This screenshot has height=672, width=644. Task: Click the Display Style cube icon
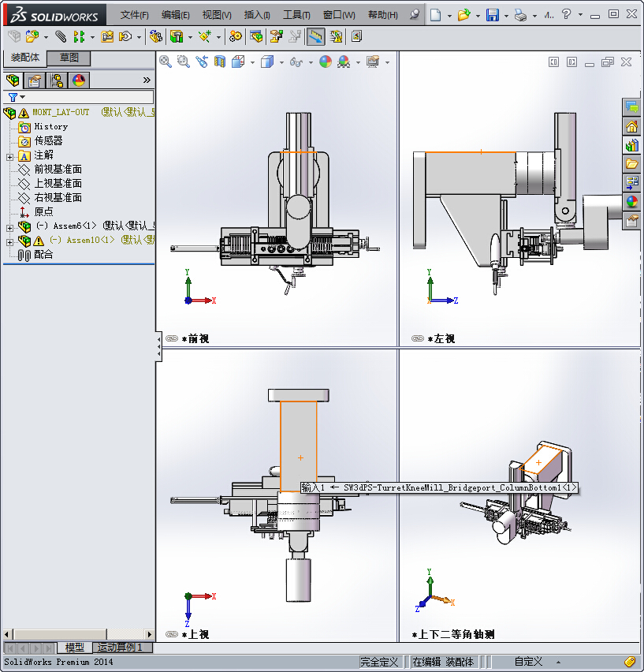coord(267,62)
